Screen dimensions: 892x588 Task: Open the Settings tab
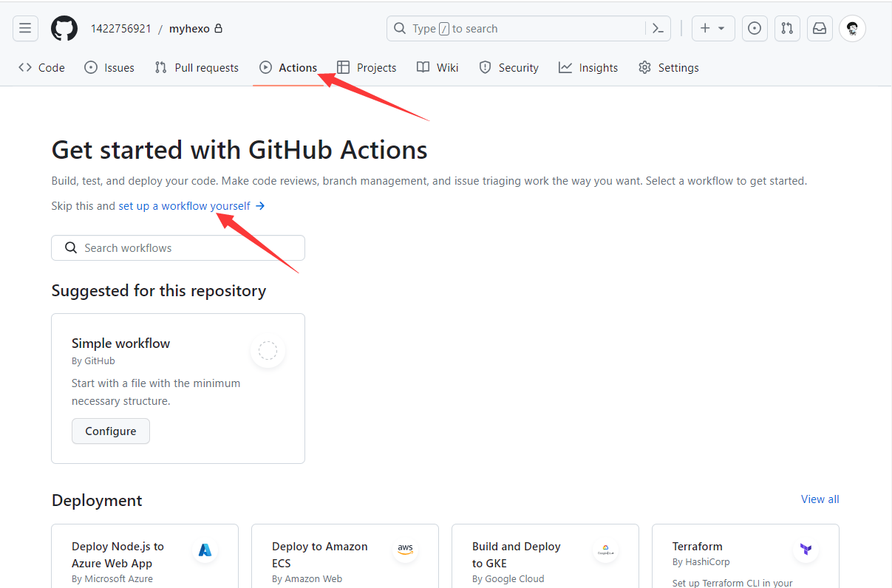[x=669, y=68]
